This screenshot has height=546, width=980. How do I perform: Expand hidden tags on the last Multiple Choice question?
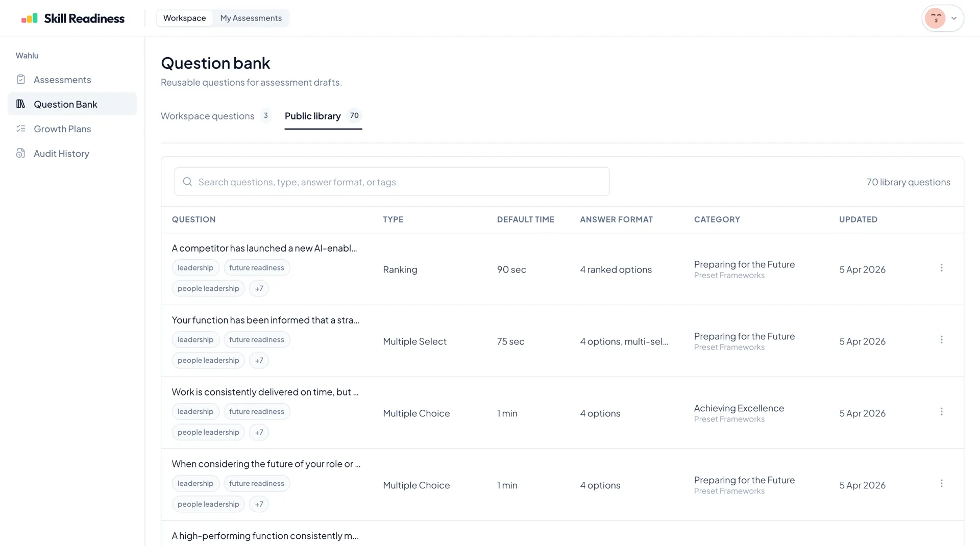coord(259,504)
